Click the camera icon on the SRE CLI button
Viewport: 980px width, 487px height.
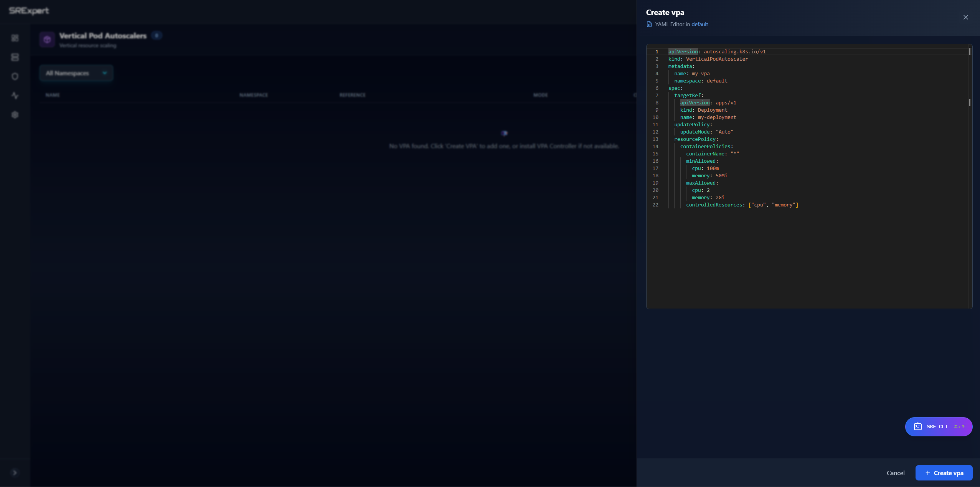click(918, 426)
